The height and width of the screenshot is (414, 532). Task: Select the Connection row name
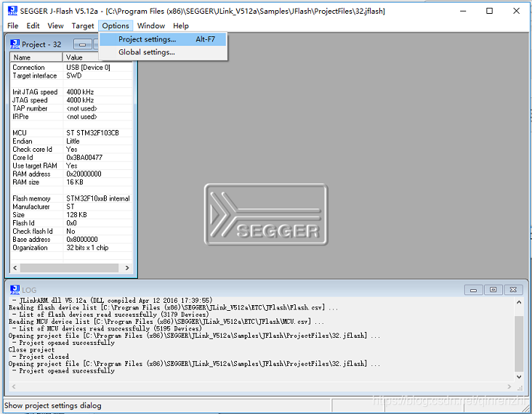point(29,68)
